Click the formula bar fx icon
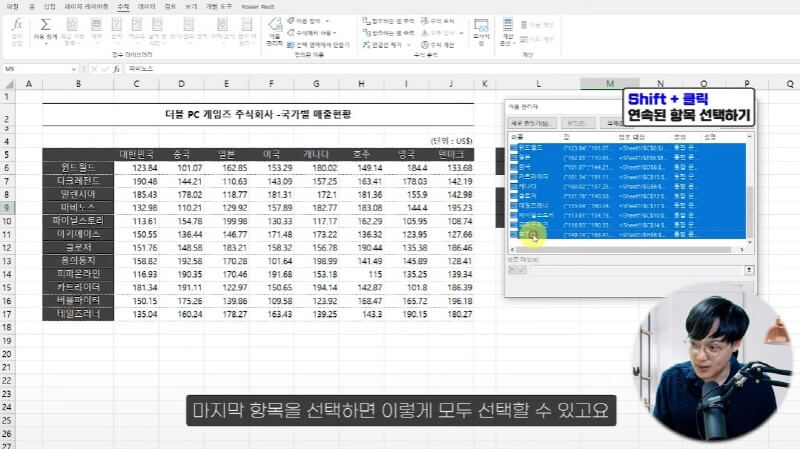This screenshot has height=449, width=800. point(117,69)
